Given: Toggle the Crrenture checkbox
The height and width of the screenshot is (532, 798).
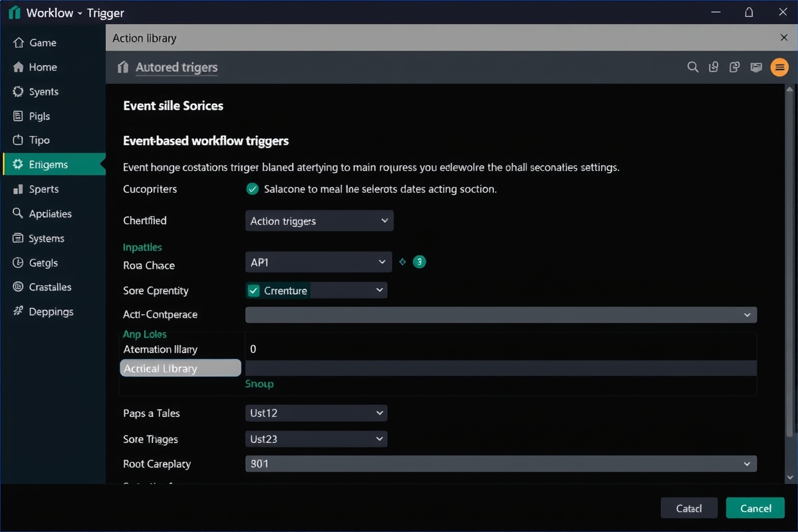Looking at the screenshot, I should [x=253, y=291].
